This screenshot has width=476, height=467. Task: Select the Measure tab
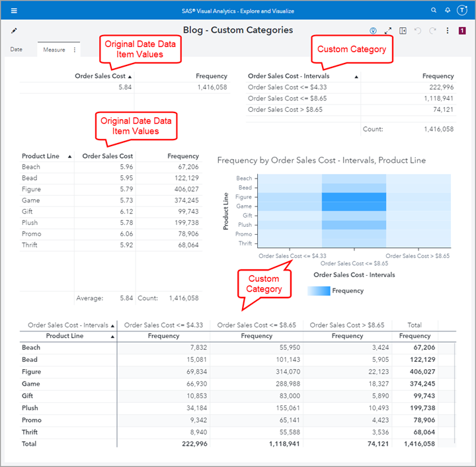point(54,50)
